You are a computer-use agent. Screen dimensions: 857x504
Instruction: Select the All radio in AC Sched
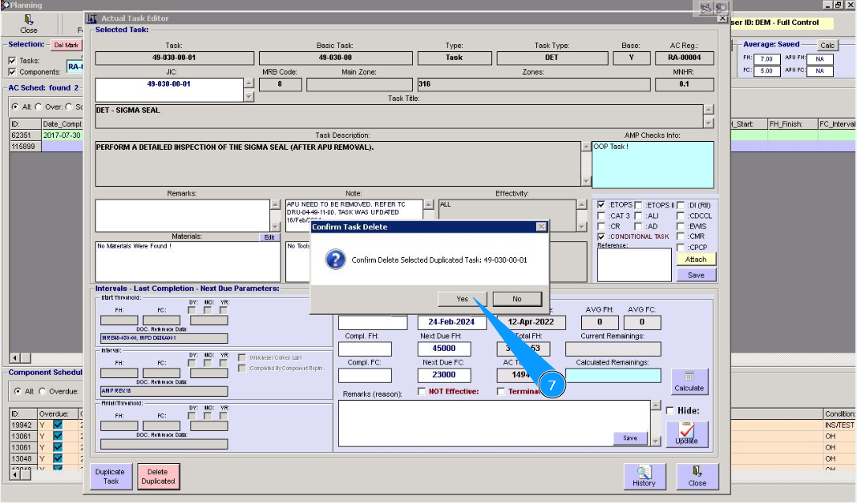coord(14,107)
